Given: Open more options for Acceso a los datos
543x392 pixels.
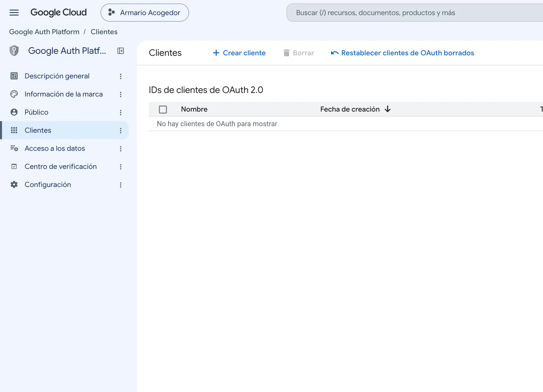Looking at the screenshot, I should 121,149.
